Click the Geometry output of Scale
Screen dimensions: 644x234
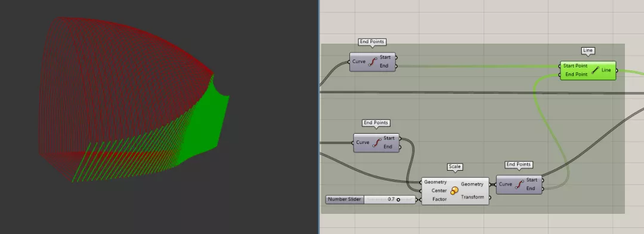pyautogui.click(x=472, y=184)
